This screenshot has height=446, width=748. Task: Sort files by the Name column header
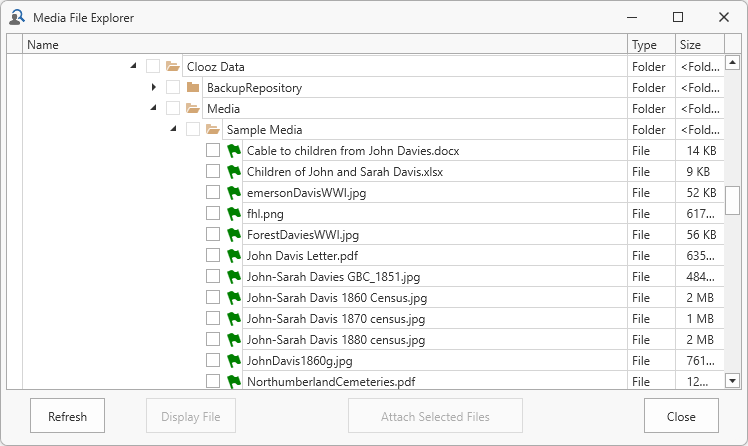(324, 45)
